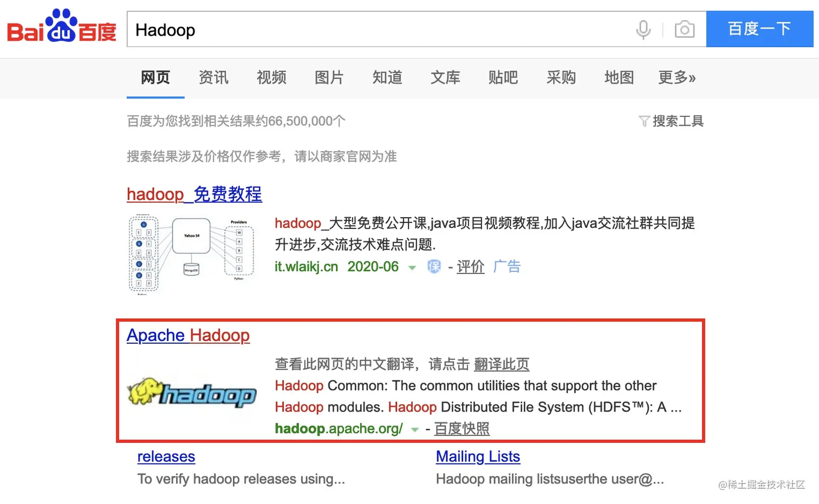Click the text To verify hadoop releases using...
Screen dimensions: 819x504
[241, 479]
